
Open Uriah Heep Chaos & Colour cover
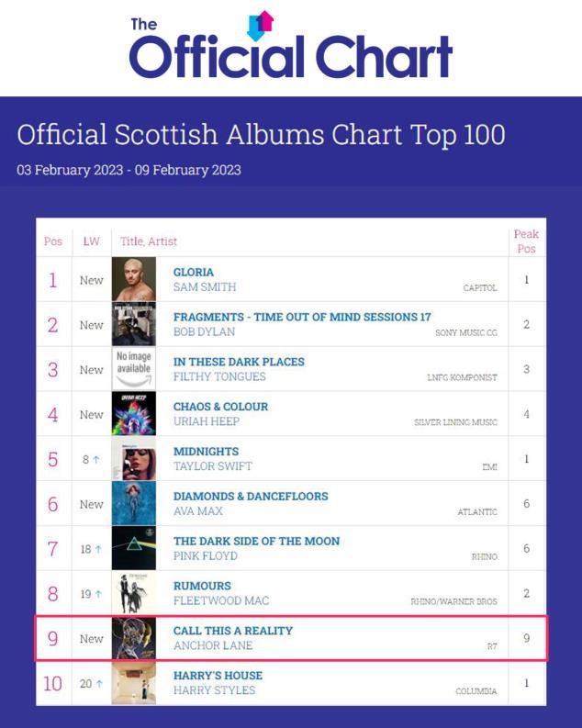click(134, 414)
